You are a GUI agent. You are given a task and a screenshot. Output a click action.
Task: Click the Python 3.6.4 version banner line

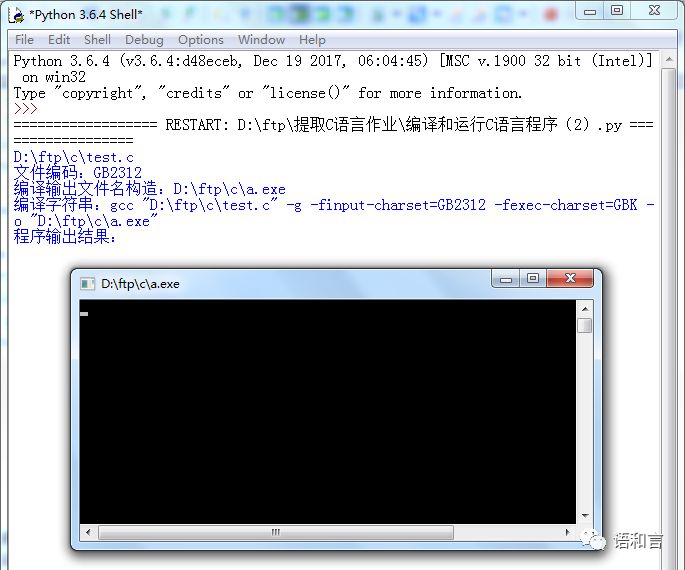[333, 69]
